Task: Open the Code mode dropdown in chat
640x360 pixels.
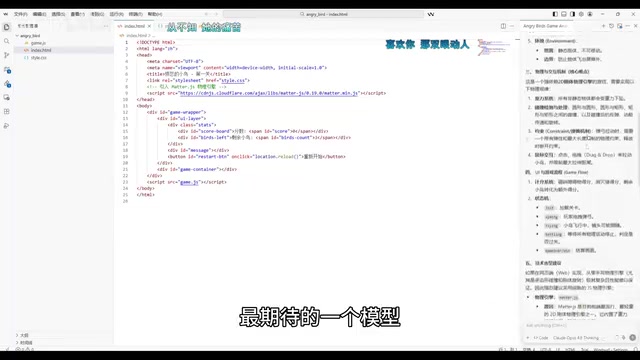Action: tap(541, 338)
